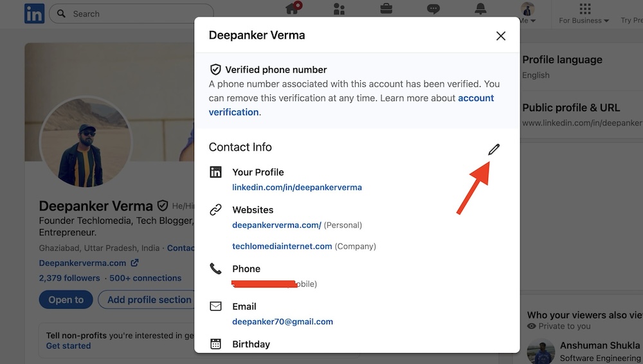Screen dimensions: 643x364
Task: View the 2,379 followers link
Action: coord(69,278)
